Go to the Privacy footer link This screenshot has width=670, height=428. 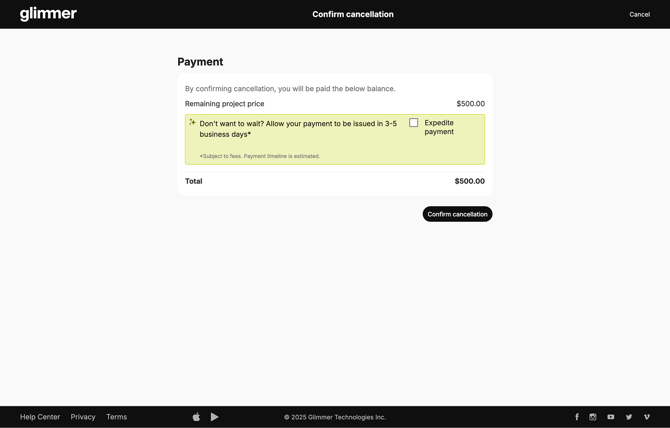(x=83, y=417)
